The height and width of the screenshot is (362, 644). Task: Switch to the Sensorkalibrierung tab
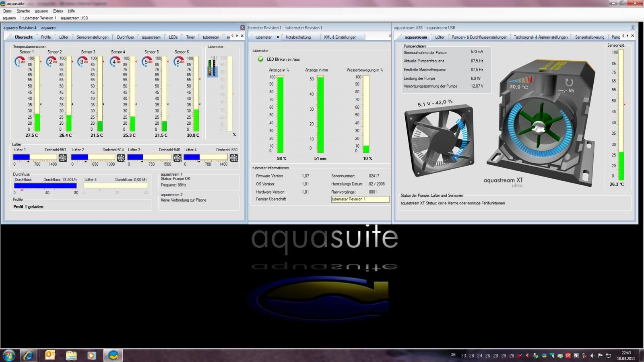coord(590,37)
